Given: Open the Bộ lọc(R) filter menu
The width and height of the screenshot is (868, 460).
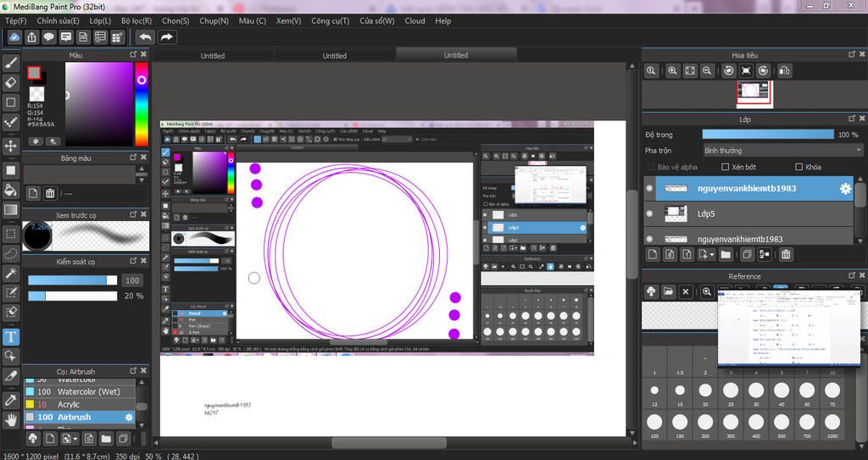Looking at the screenshot, I should click(136, 20).
